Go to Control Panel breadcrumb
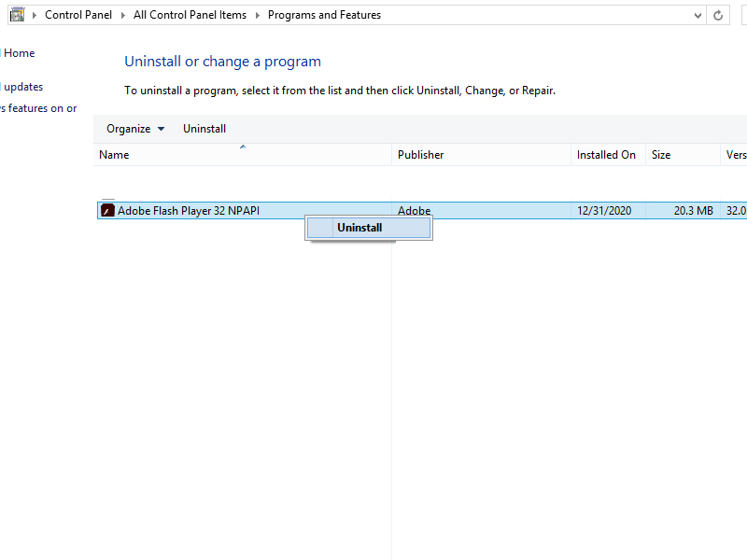747x560 pixels. click(x=78, y=15)
